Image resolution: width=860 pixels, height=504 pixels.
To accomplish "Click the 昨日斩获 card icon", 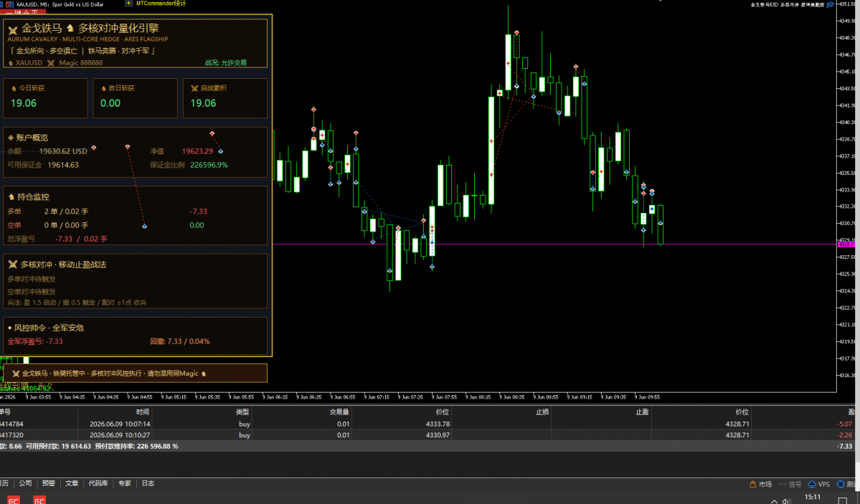I will (x=104, y=87).
